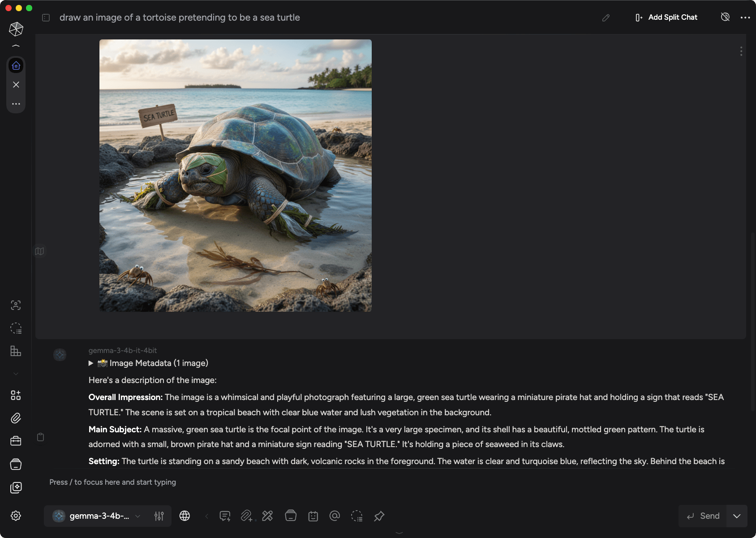756x538 pixels.
Task: Click the home icon in the sidebar
Action: [16, 66]
